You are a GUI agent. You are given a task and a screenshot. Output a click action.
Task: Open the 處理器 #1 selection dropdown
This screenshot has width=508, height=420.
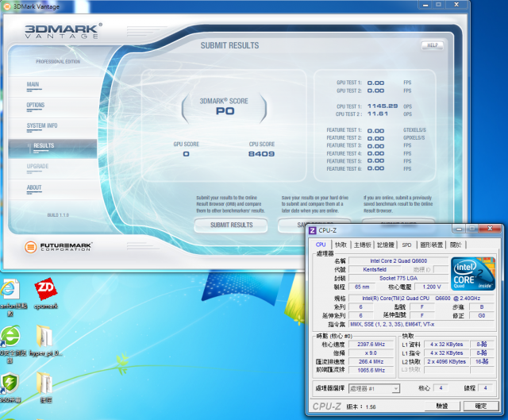(374, 388)
